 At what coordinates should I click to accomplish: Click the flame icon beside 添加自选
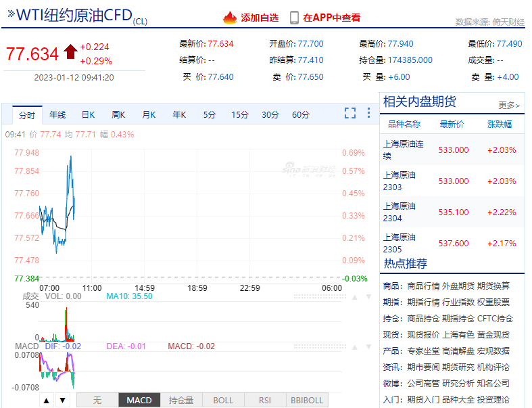coord(230,18)
